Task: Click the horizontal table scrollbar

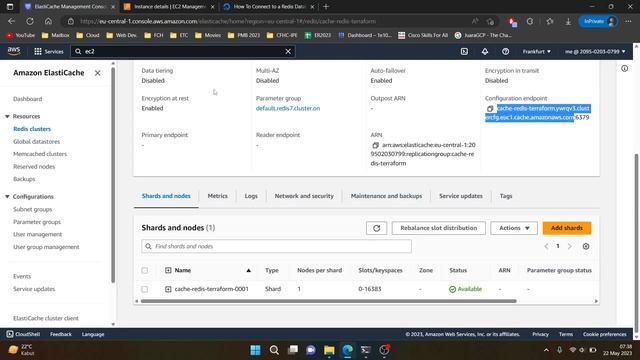Action: click(328, 301)
